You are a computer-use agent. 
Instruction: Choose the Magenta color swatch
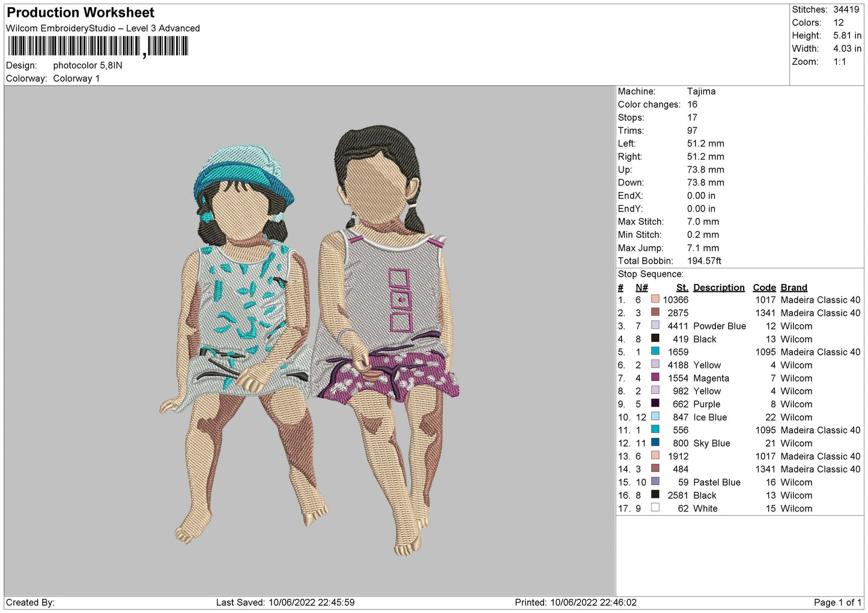655,378
